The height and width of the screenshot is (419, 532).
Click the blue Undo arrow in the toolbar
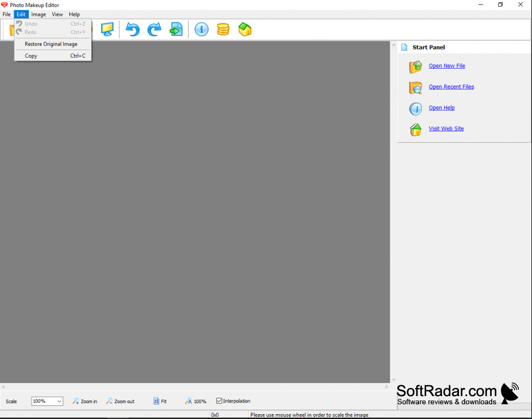(x=132, y=29)
